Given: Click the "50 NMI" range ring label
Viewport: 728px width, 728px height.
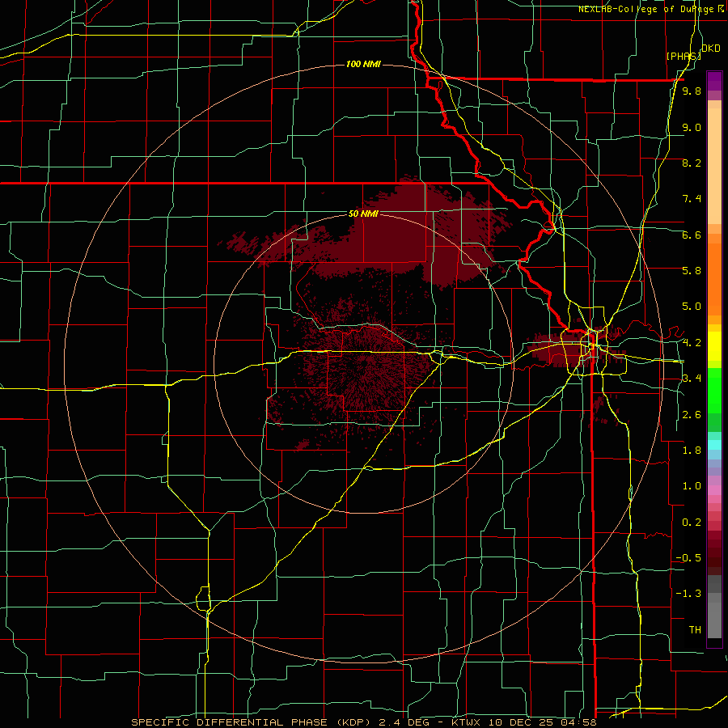Looking at the screenshot, I should click(x=363, y=214).
